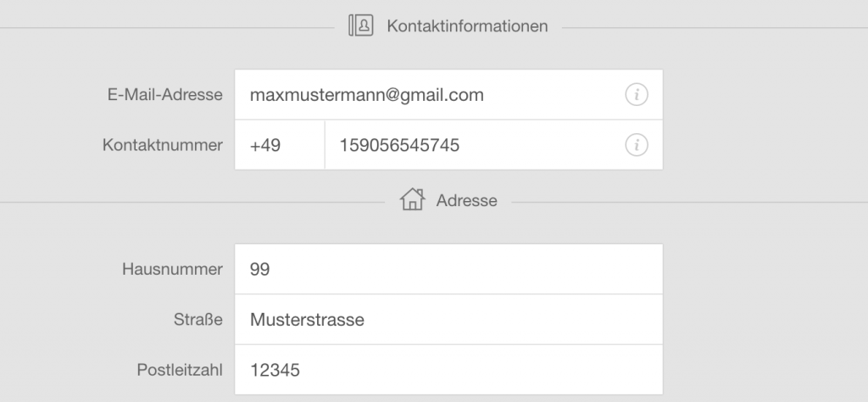Select the +49 country code field
The height and width of the screenshot is (402, 868).
click(x=280, y=145)
